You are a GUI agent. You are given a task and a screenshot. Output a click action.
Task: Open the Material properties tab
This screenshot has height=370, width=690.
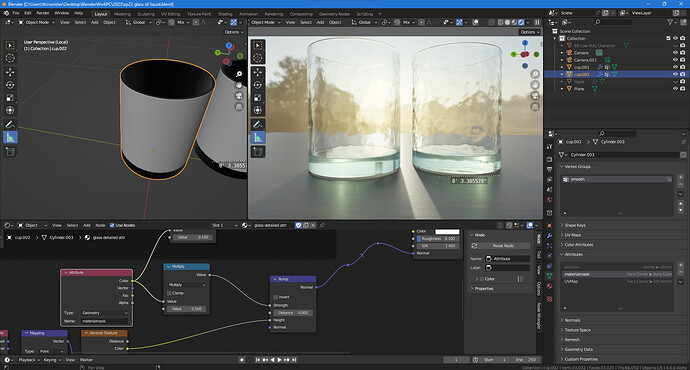click(549, 286)
